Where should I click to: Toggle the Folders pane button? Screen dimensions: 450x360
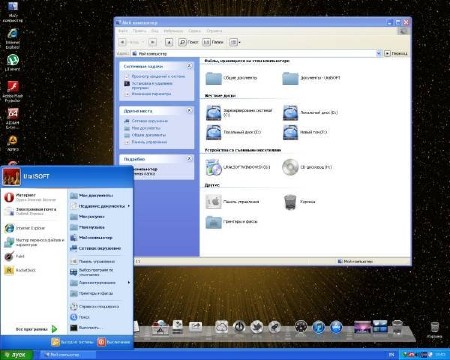213,42
